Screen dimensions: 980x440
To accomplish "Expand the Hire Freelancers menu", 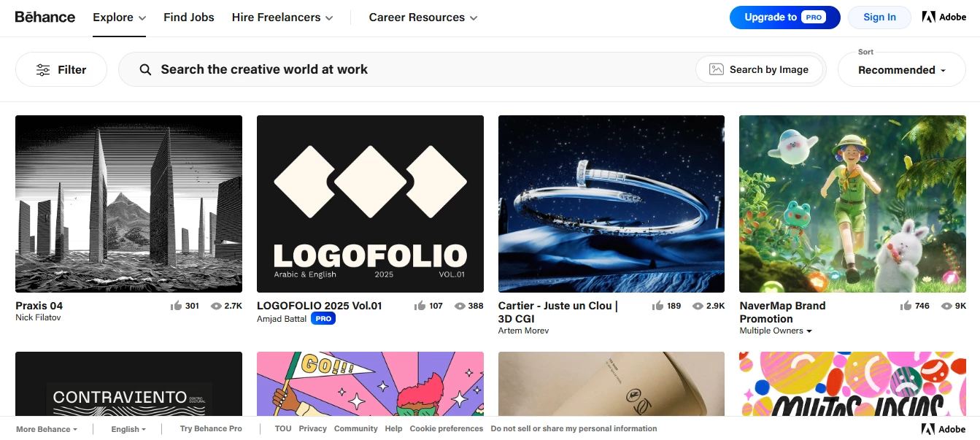I will coord(282,18).
